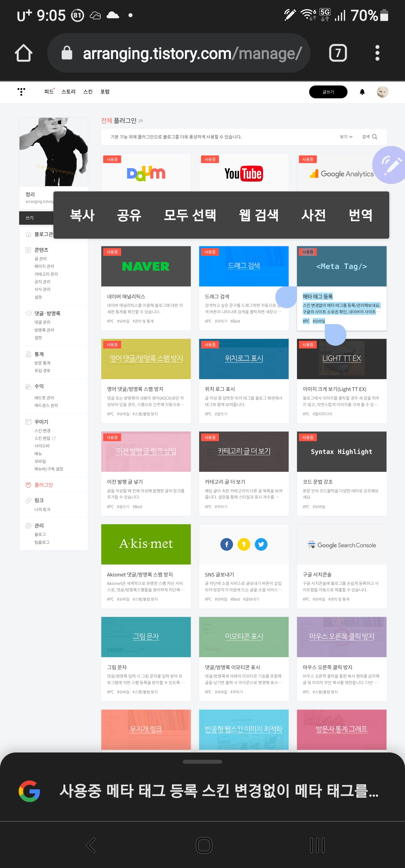Image resolution: width=405 pixels, height=868 pixels.
Task: Open the 이전 발행 글 링크 삽입 card
Action: tap(146, 473)
